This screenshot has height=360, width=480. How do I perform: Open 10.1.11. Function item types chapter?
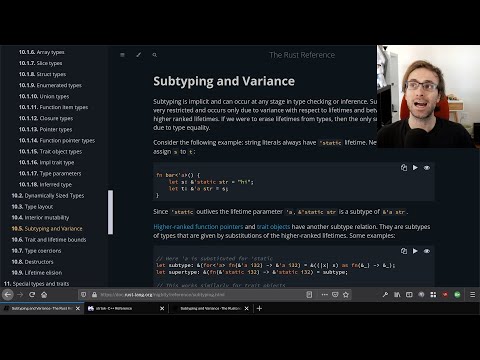pos(53,107)
